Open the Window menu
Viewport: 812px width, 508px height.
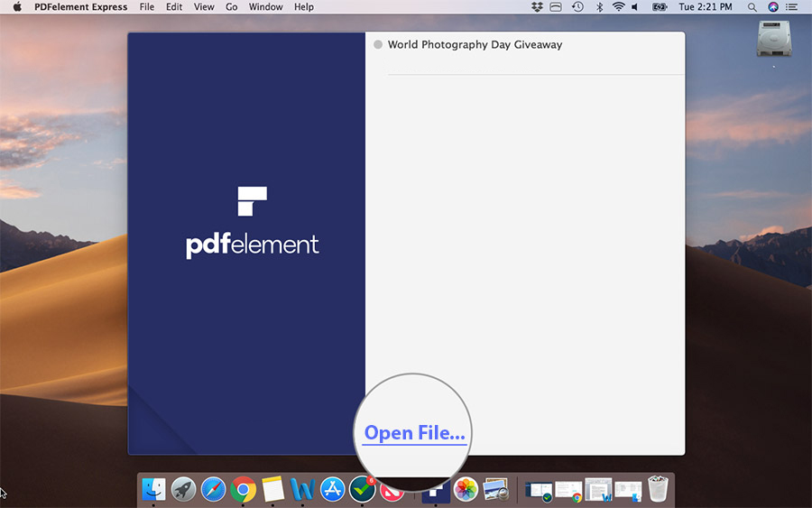[x=265, y=6]
